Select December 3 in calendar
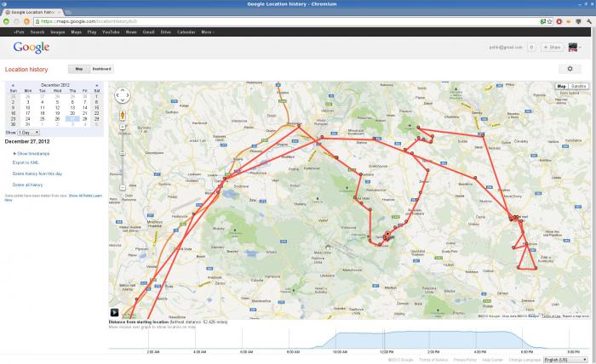Screen dimensions: 596x364 tap(28, 102)
